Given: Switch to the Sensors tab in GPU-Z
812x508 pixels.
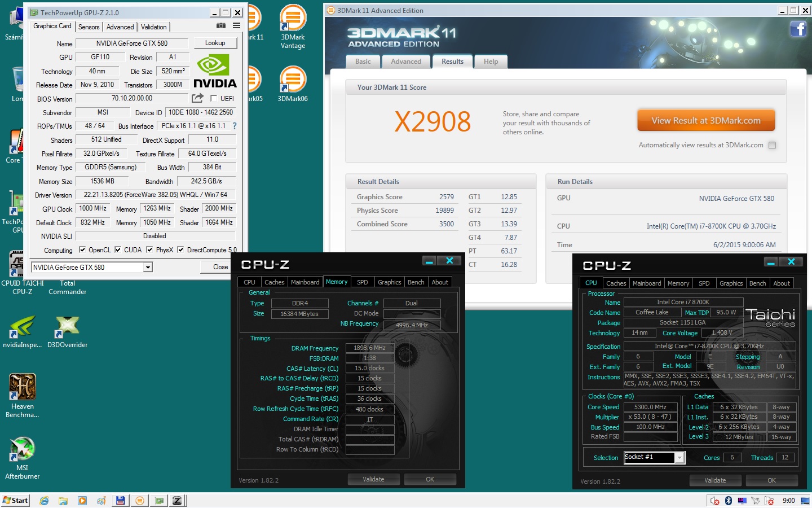Looking at the screenshot, I should coord(89,27).
